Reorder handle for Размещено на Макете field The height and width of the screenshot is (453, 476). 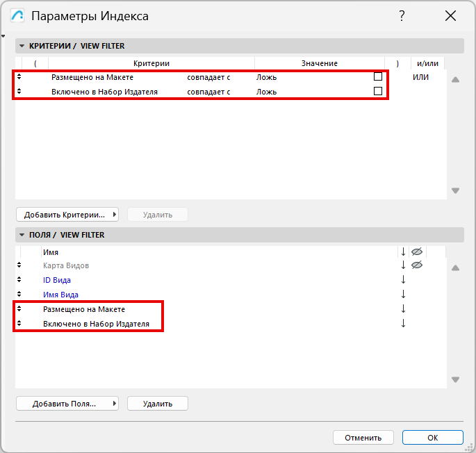(19, 308)
